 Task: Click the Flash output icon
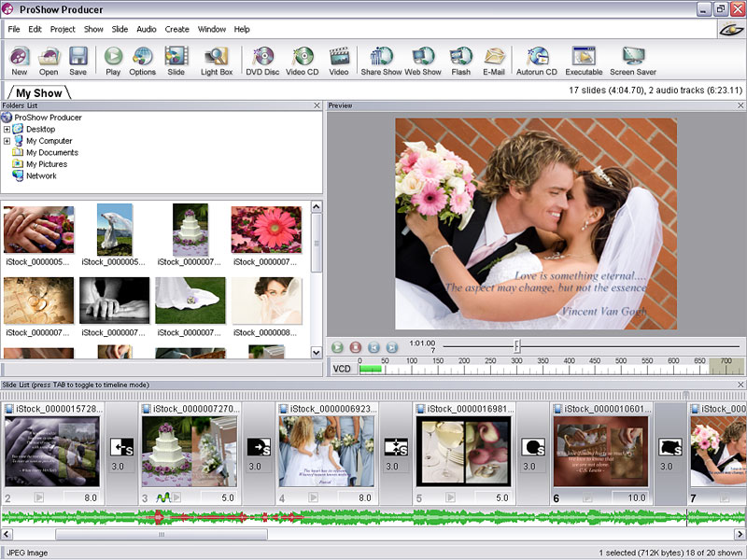point(460,58)
